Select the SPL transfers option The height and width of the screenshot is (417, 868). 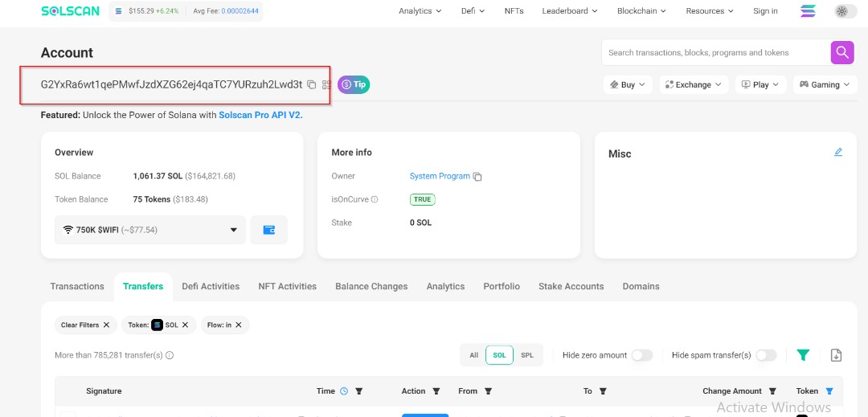[527, 355]
